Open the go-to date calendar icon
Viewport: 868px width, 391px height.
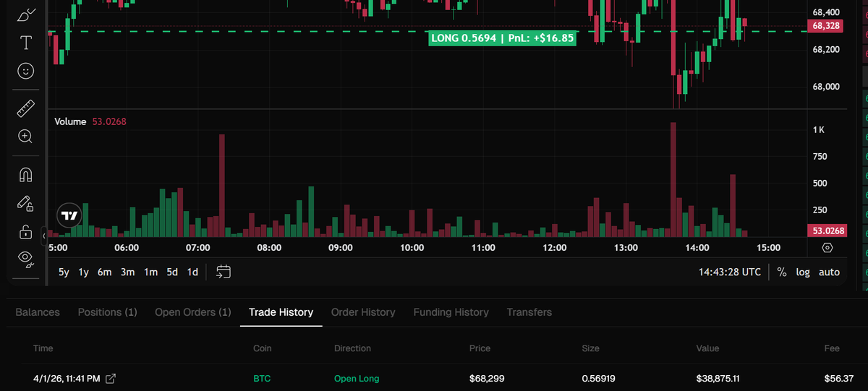pyautogui.click(x=224, y=272)
